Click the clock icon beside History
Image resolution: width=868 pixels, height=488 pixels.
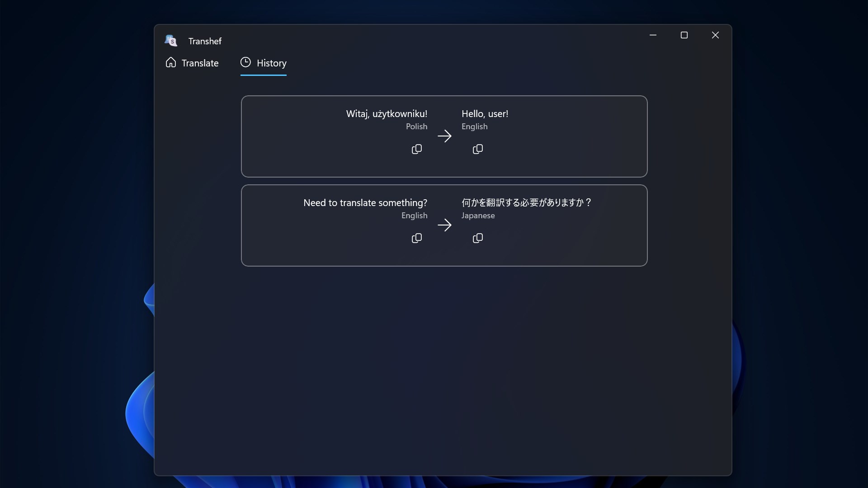245,62
